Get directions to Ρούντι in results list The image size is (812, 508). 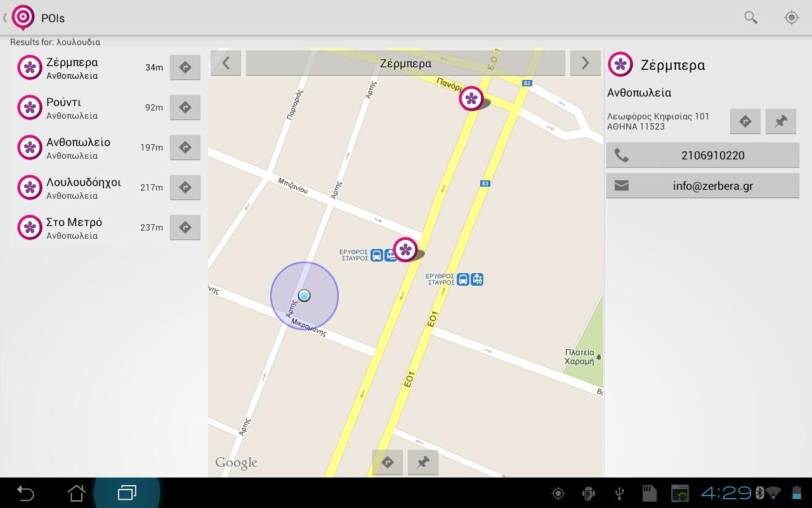click(185, 107)
